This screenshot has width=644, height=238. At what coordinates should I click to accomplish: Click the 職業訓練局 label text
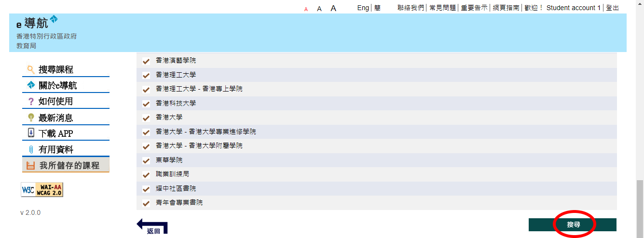[x=173, y=174]
